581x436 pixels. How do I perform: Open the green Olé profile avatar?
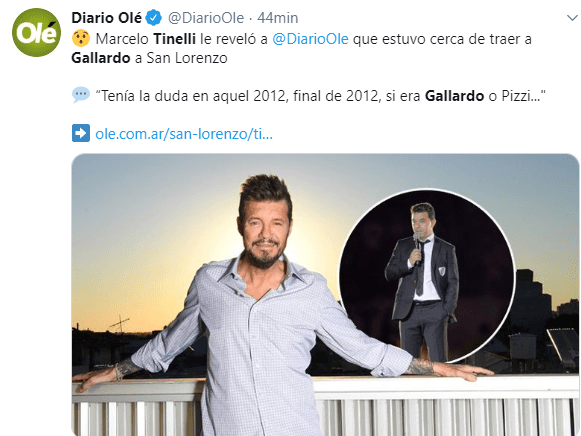(x=36, y=33)
